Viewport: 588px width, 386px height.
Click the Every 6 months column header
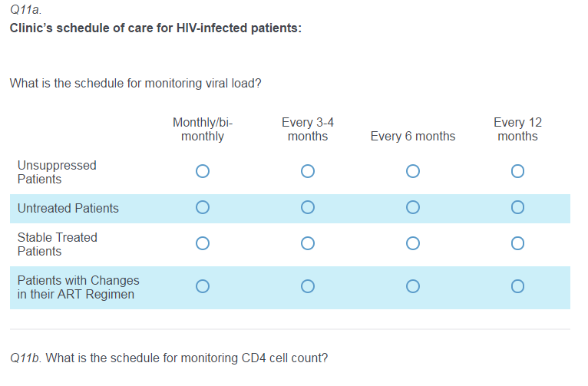[x=412, y=137]
